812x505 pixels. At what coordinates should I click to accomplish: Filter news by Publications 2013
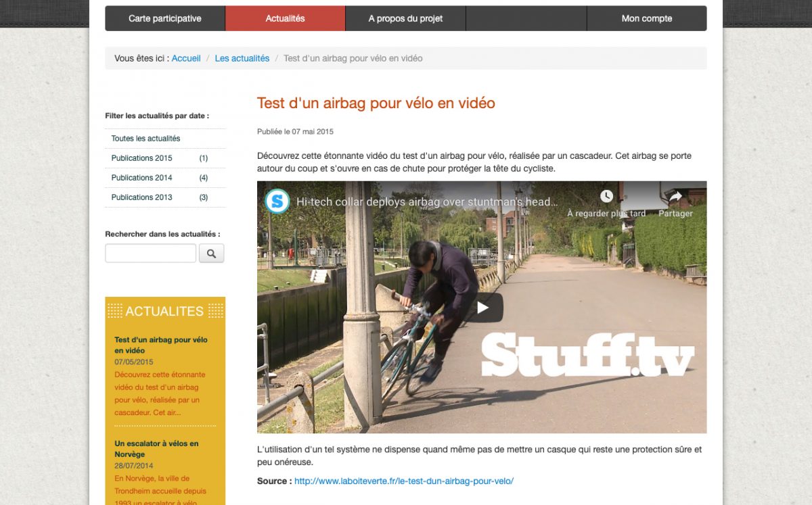(166, 197)
